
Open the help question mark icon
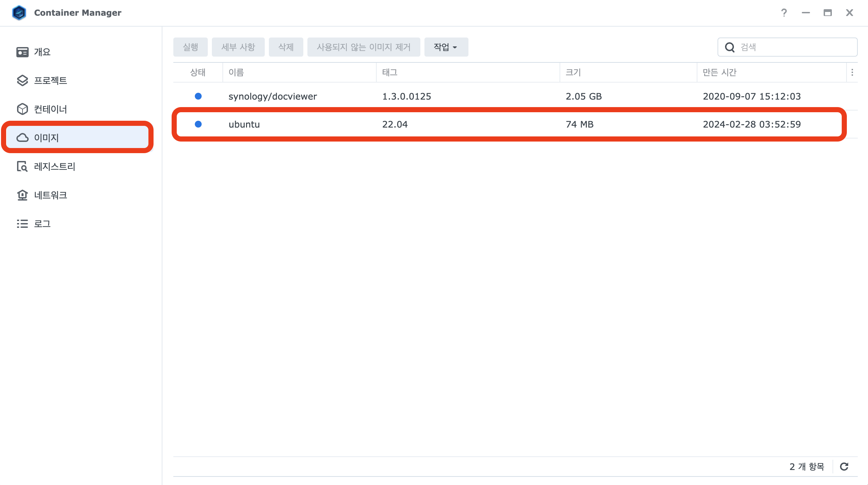(x=784, y=13)
